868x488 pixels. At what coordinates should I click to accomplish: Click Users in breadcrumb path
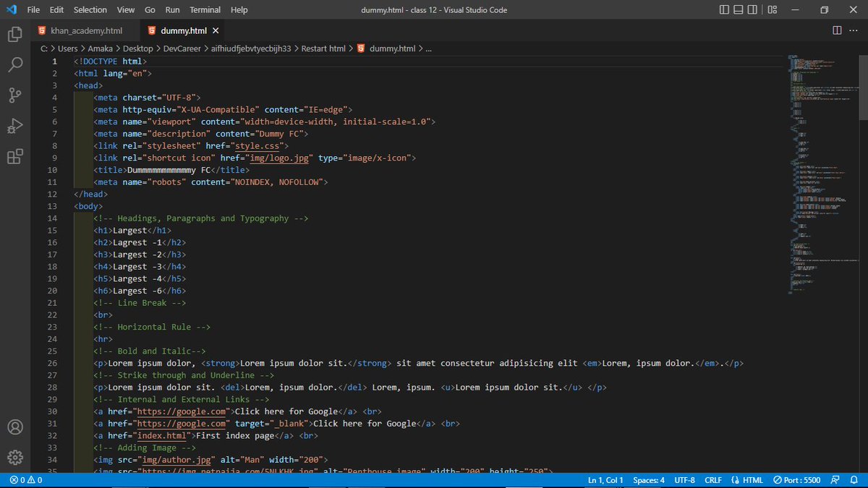pyautogui.click(x=68, y=48)
